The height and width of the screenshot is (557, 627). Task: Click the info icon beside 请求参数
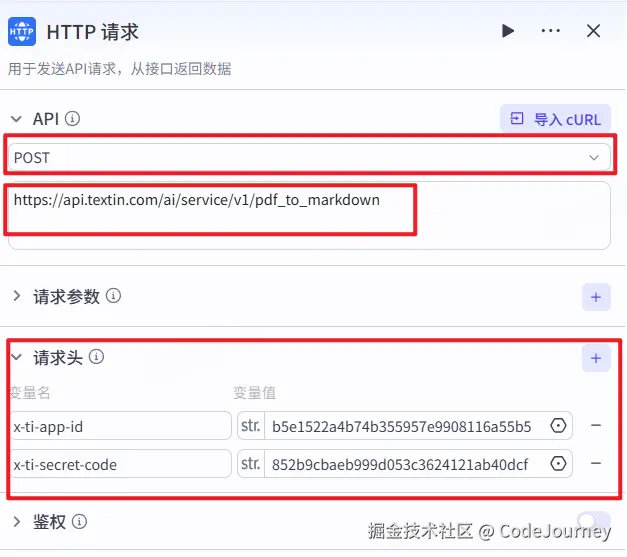point(113,296)
